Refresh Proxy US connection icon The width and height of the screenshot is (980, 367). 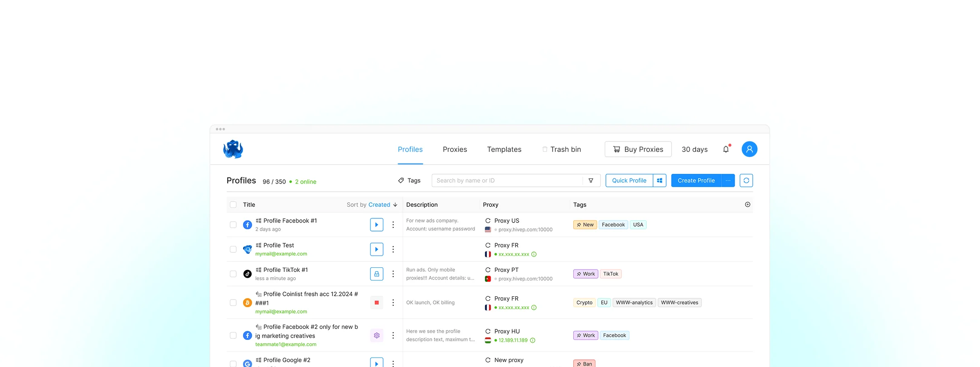488,221
